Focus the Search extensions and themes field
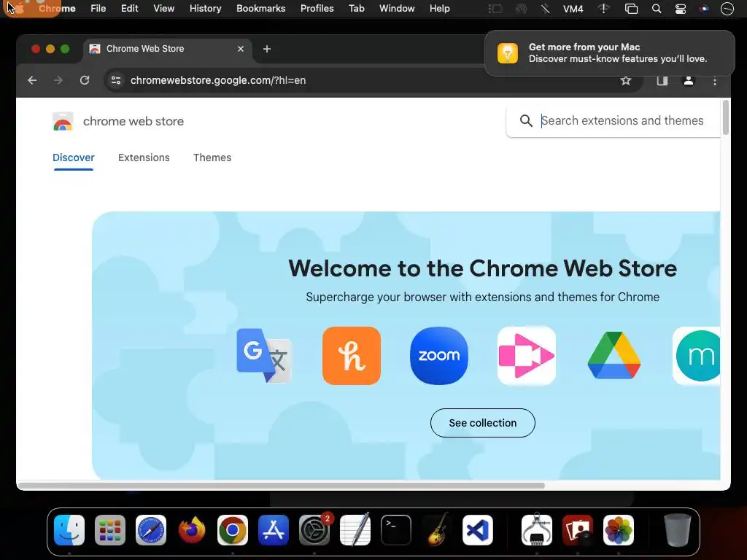747x560 pixels. [x=622, y=121]
